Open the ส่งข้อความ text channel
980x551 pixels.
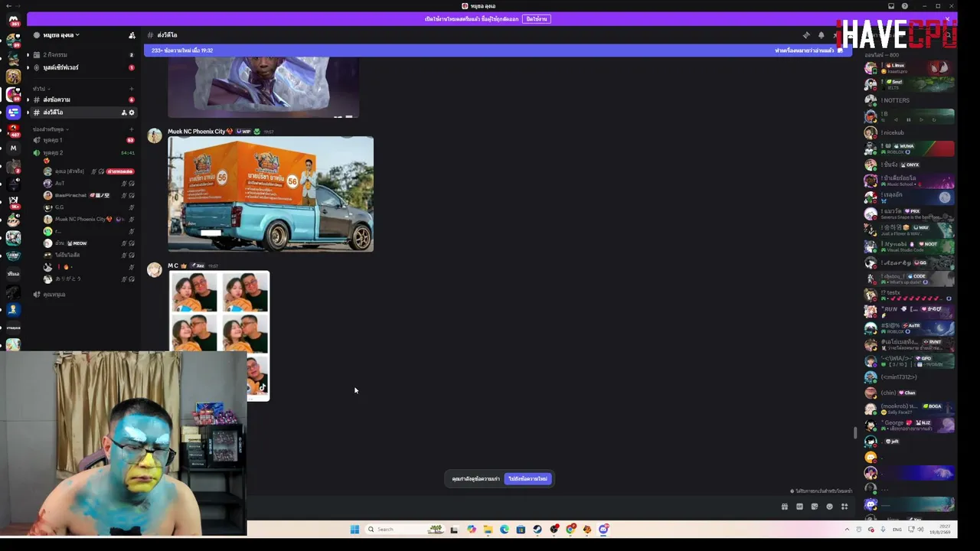(83, 100)
